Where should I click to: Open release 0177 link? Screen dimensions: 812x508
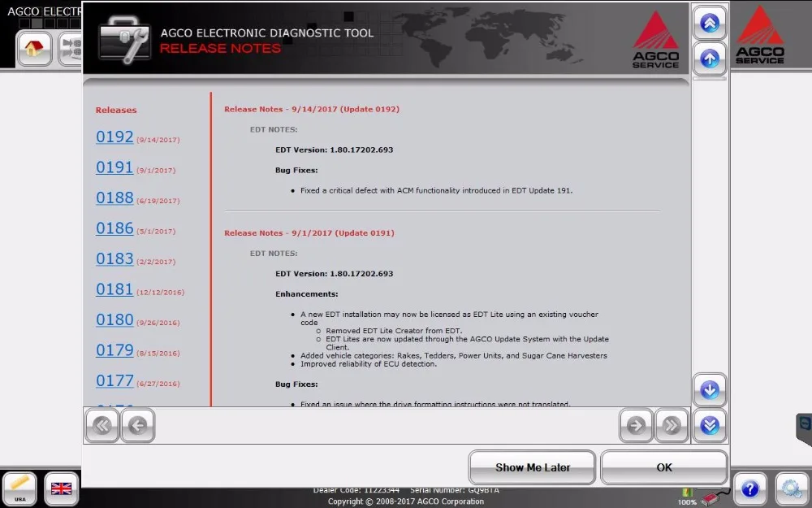(x=114, y=381)
